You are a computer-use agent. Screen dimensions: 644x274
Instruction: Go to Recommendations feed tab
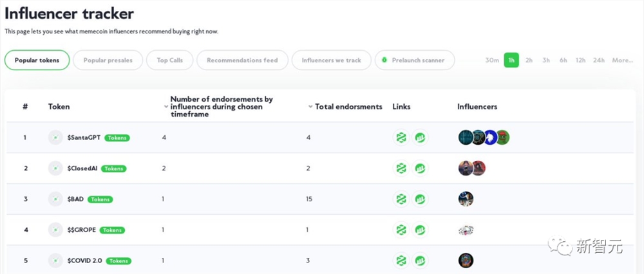click(x=242, y=60)
